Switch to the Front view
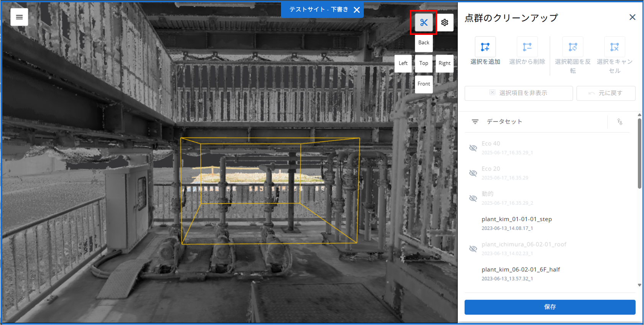 pyautogui.click(x=424, y=84)
